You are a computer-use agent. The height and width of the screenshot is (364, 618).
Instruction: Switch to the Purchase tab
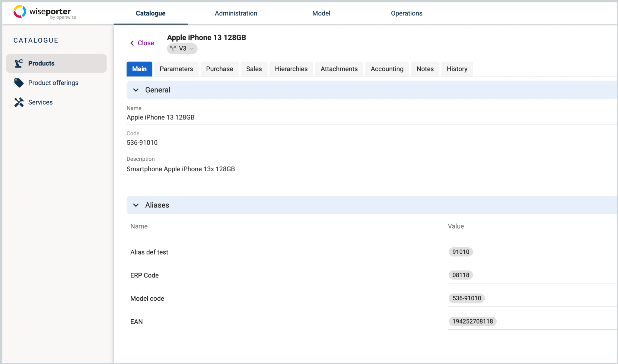pos(220,69)
